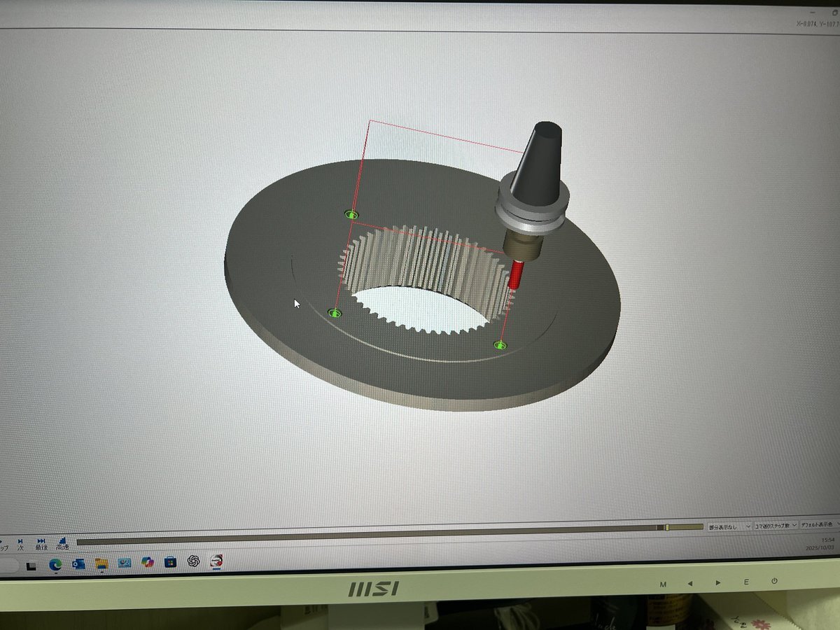Image resolution: width=840 pixels, height=630 pixels.
Task: Open File Explorer from the taskbar
Action: (x=101, y=563)
